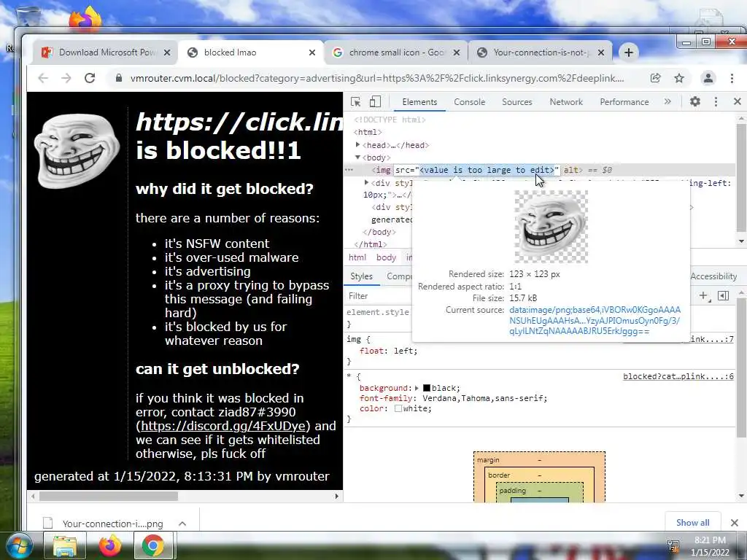Open the download item options chevron
Screen dimensions: 747x560
click(x=182, y=524)
